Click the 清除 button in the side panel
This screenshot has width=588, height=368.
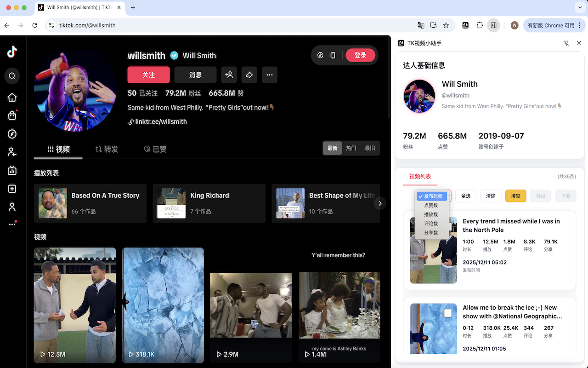click(x=491, y=196)
